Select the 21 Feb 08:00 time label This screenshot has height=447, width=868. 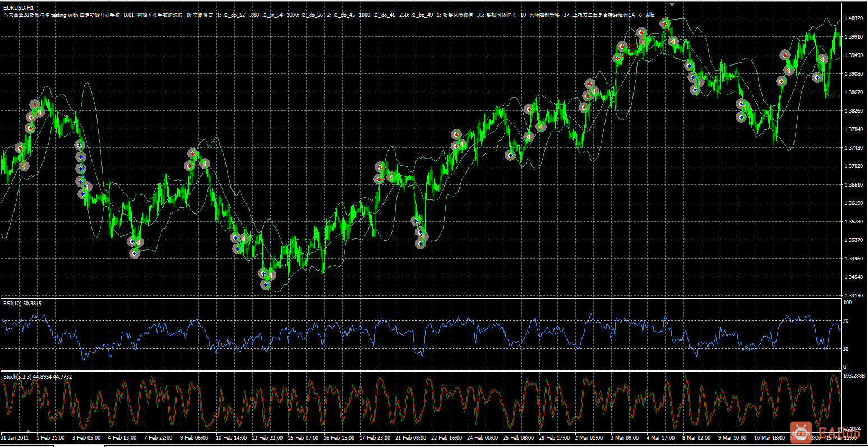(410, 437)
